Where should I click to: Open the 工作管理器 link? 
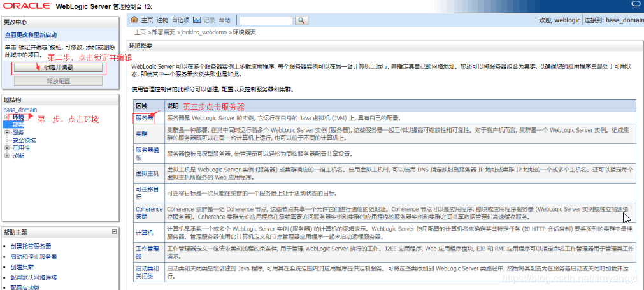click(147, 252)
